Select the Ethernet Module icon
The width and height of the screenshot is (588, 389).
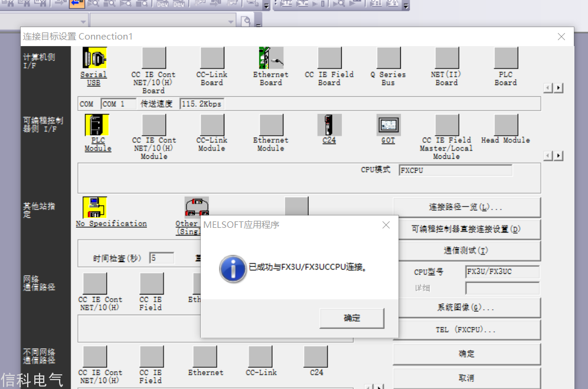click(271, 125)
